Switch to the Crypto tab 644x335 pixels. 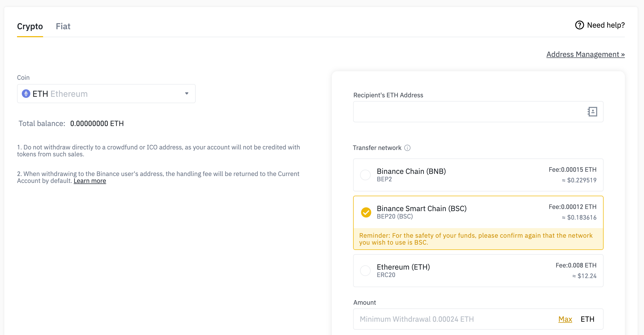(x=30, y=26)
